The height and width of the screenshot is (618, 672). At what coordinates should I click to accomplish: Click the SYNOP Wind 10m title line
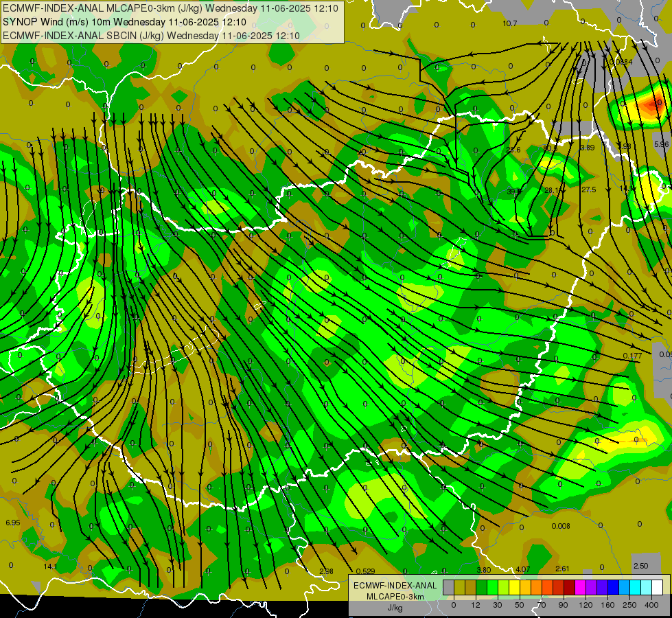tap(124, 22)
